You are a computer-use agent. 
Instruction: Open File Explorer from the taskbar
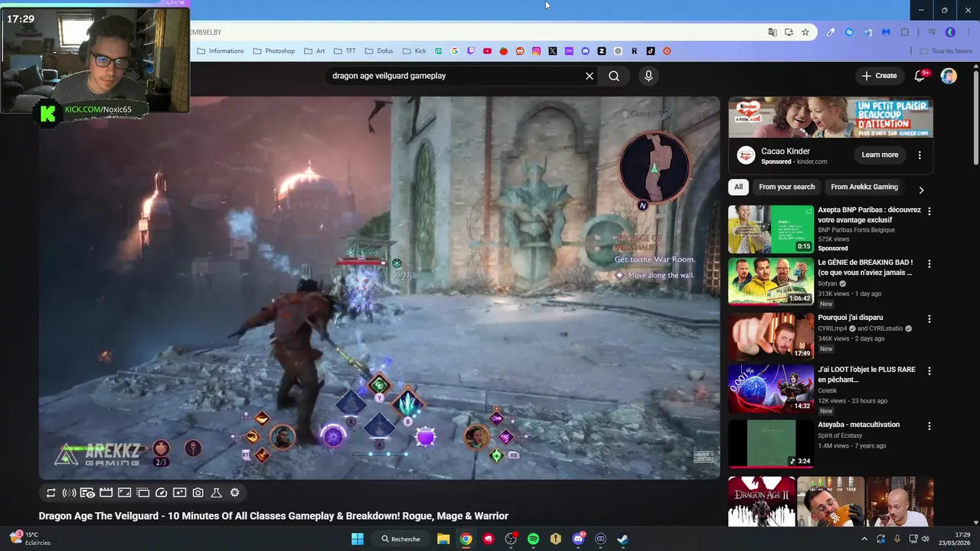(443, 539)
